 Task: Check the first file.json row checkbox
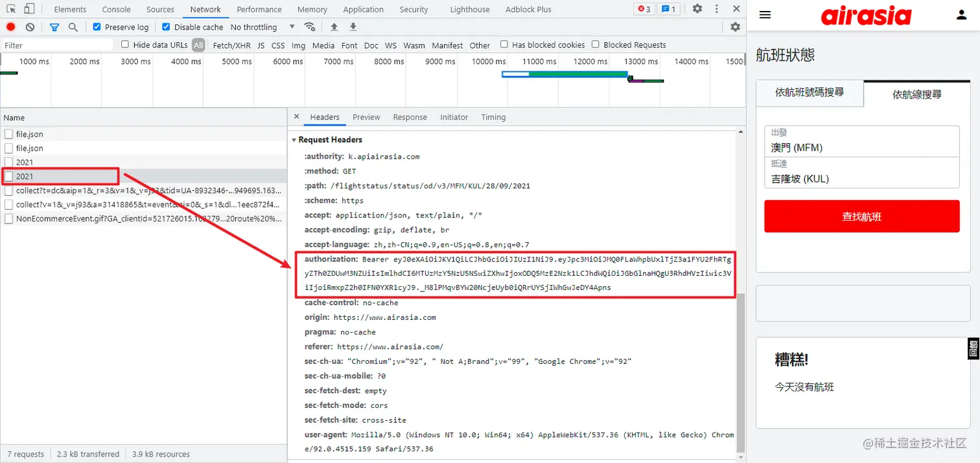point(9,134)
